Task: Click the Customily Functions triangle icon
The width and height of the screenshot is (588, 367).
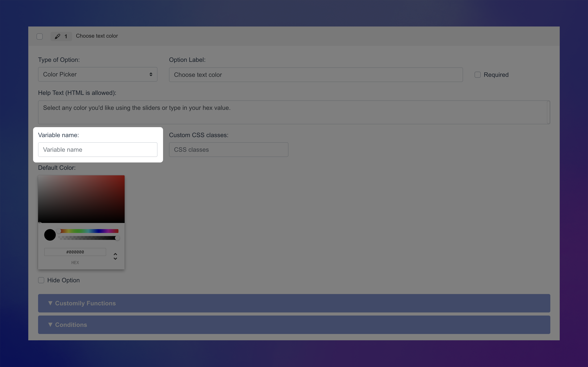Action: click(50, 303)
